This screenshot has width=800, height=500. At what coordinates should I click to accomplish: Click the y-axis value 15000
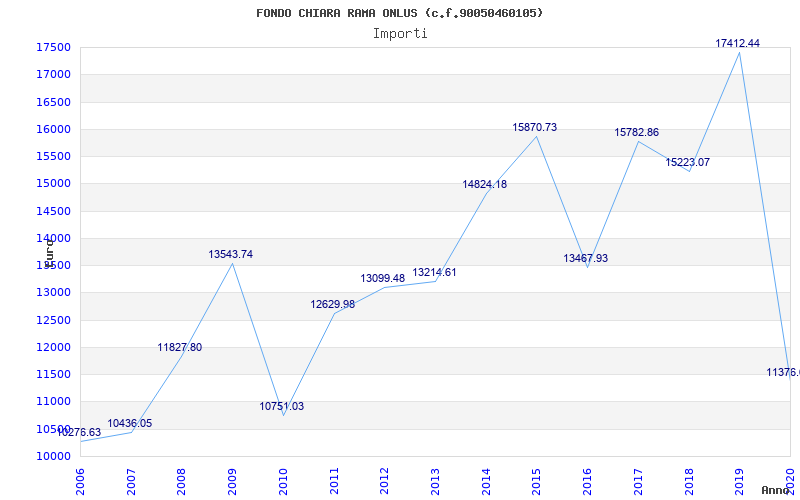(53, 184)
